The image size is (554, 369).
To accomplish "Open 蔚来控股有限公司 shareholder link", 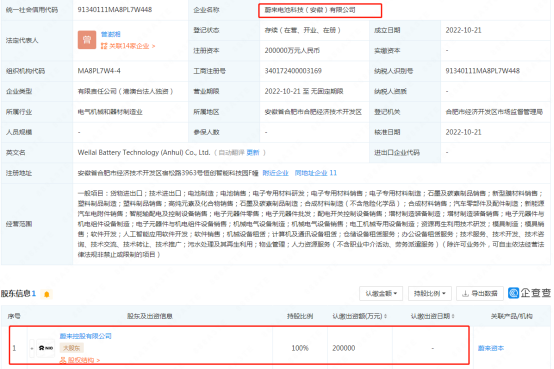I will pyautogui.click(x=86, y=336).
